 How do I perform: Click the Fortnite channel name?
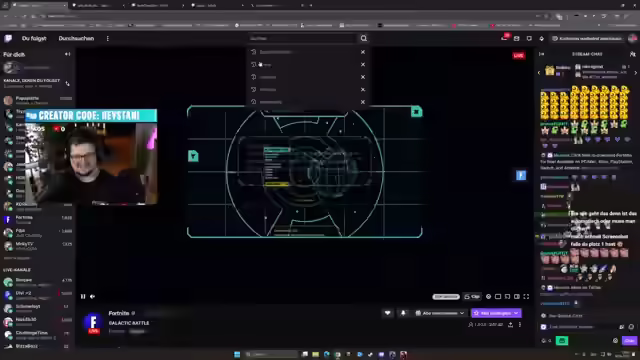click(x=119, y=313)
